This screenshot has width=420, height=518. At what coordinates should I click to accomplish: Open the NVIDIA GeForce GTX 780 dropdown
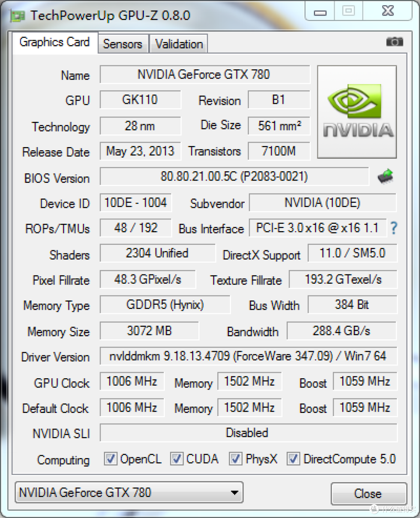tap(129, 493)
